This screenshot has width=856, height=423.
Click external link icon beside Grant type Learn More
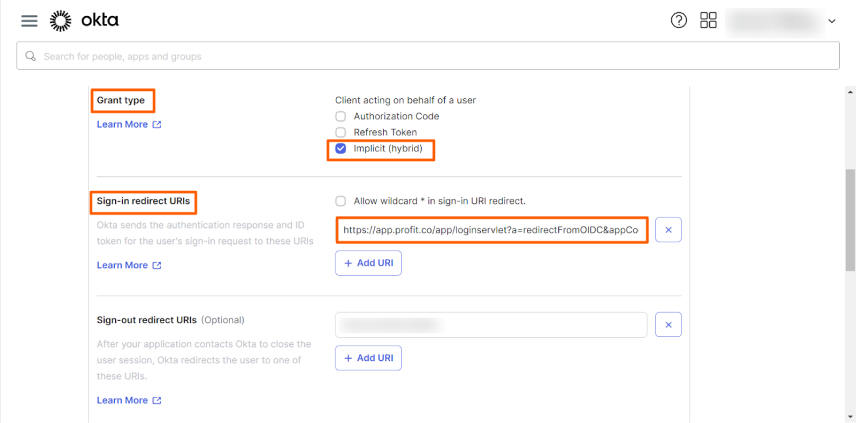157,124
